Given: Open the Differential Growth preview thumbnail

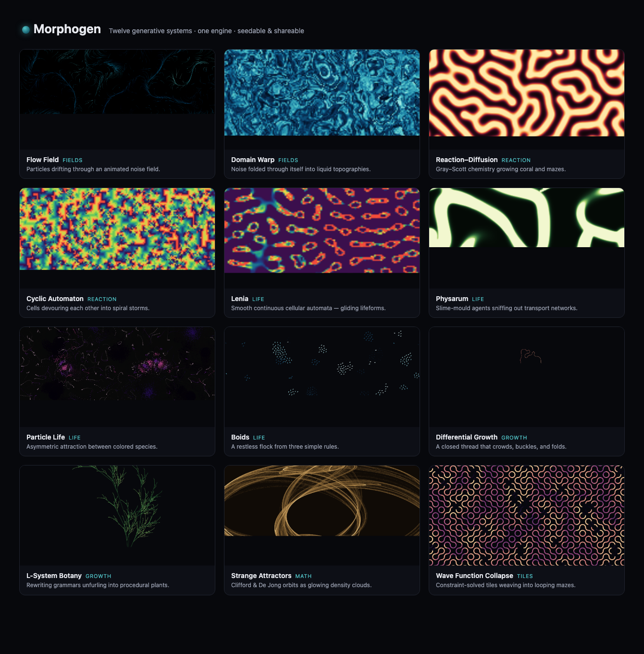Looking at the screenshot, I should [527, 377].
